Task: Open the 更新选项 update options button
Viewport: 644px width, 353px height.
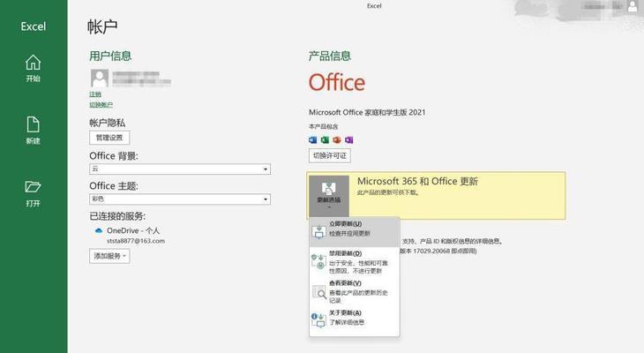Action: click(x=329, y=196)
